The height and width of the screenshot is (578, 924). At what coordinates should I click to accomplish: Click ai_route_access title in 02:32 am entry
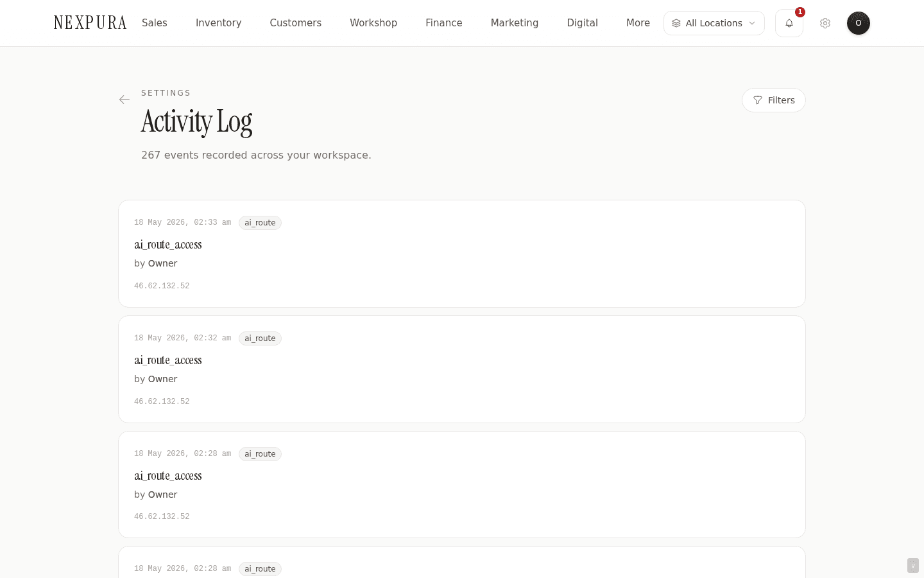(x=168, y=360)
